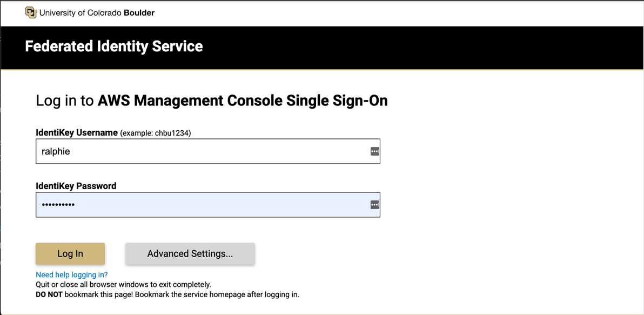
Task: Click the Log In button
Action: point(70,253)
